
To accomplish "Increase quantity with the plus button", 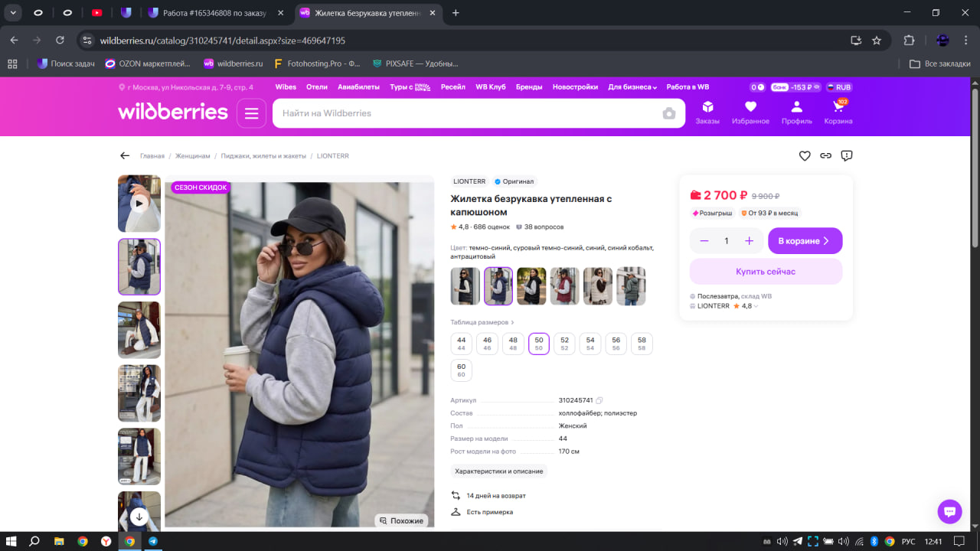I will 750,241.
